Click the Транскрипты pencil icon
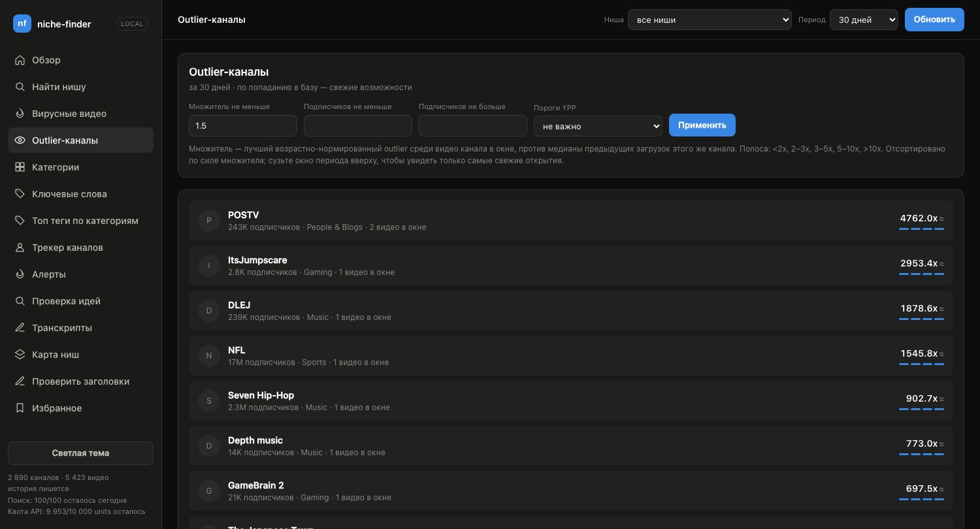Viewport: 980px width, 529px height. click(x=20, y=328)
